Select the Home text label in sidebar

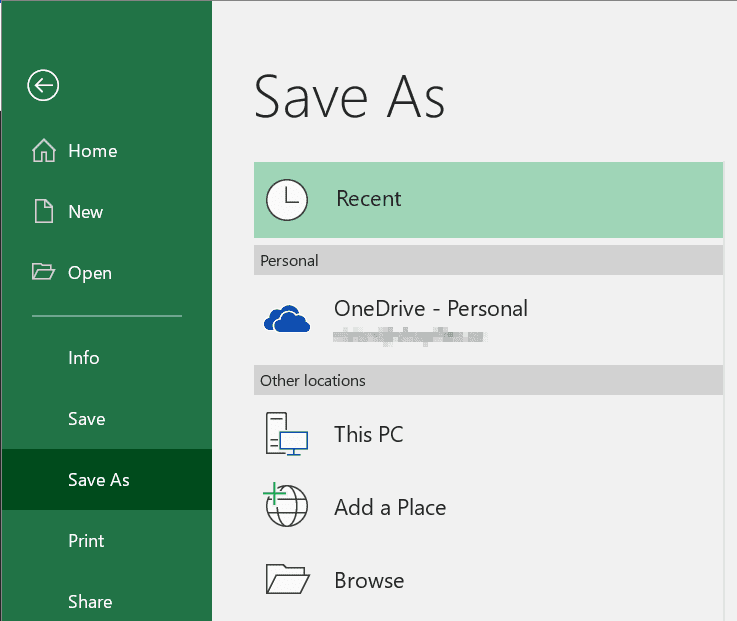pyautogui.click(x=93, y=151)
